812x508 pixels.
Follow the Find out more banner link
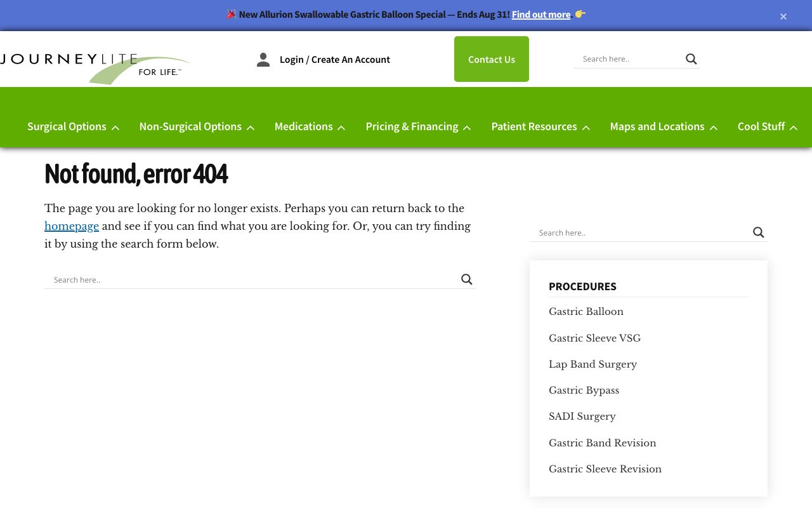click(x=541, y=15)
